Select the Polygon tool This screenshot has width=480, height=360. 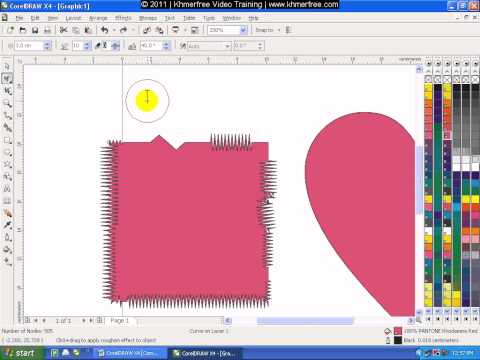(7, 164)
